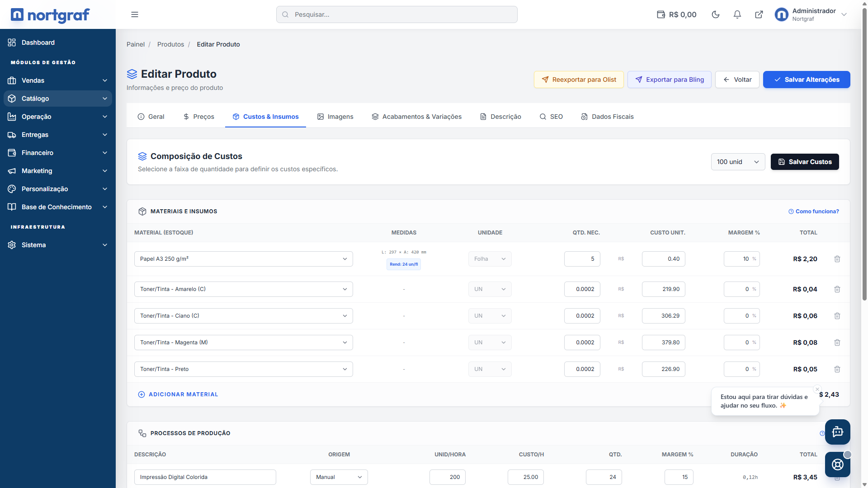The width and height of the screenshot is (868, 488).
Task: Expand the Catálogo menu
Action: coord(58,99)
